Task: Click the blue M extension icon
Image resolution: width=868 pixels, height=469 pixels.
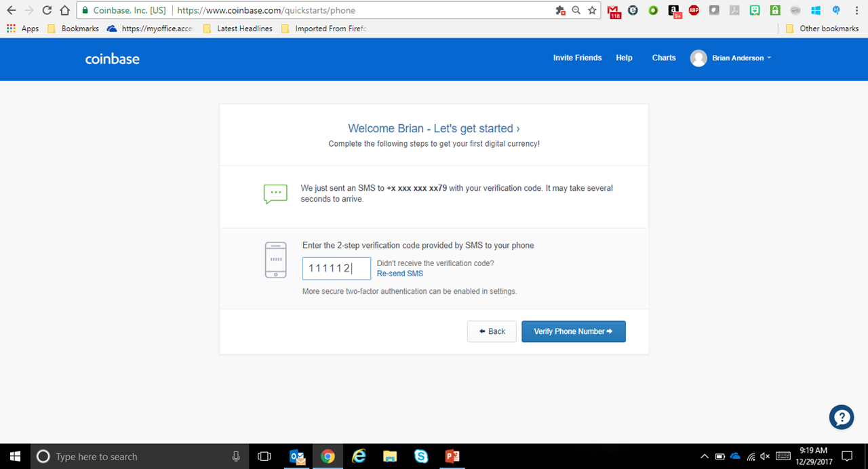Action: [x=836, y=10]
